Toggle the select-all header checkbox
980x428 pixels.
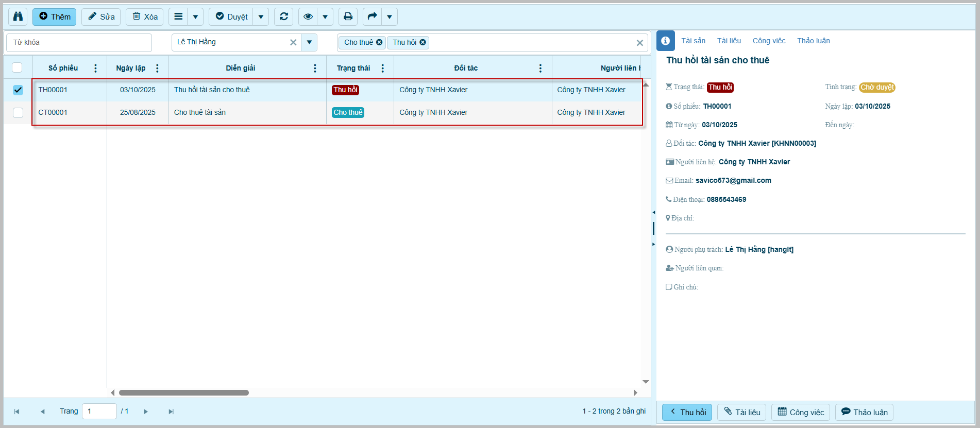17,67
